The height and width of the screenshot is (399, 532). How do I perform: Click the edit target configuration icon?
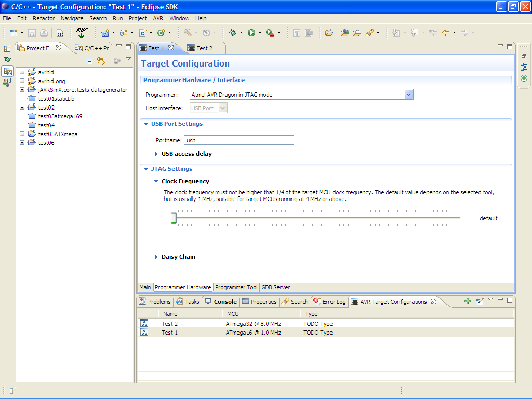tap(480, 301)
